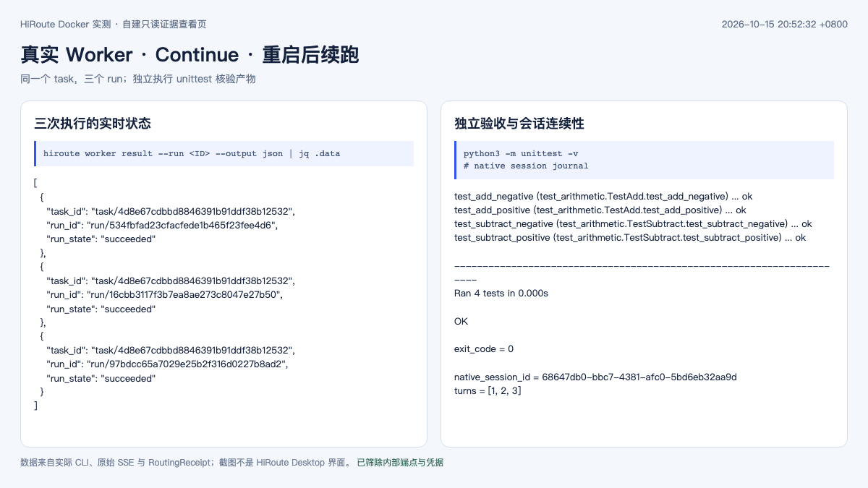Click the command line 'python3 -m unittest -v'
Image resolution: width=868 pixels, height=488 pixels.
click(x=521, y=153)
